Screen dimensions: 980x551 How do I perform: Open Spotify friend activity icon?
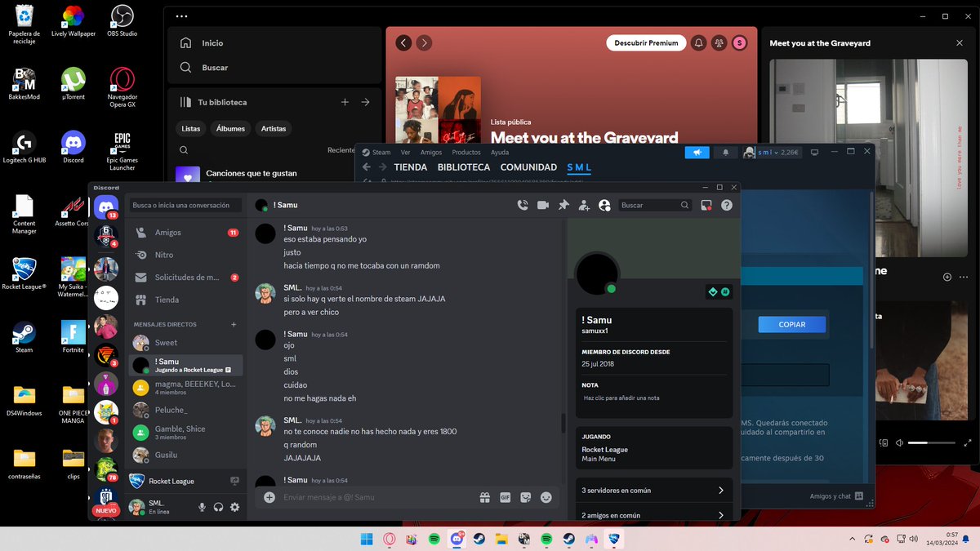(x=719, y=43)
